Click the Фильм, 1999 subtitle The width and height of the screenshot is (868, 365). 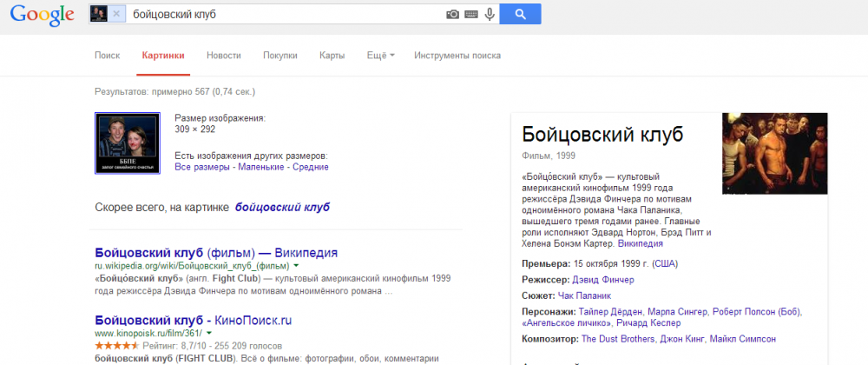click(548, 155)
